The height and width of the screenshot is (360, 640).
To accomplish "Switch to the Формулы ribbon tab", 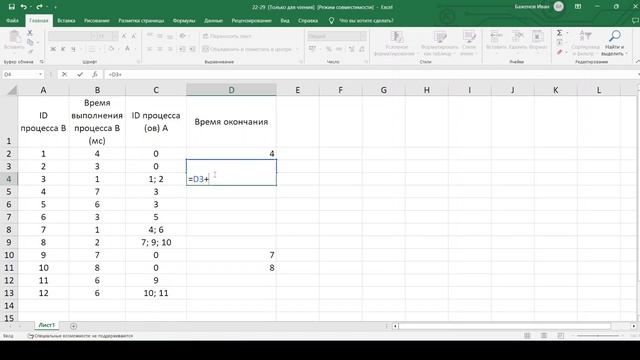I will point(184,20).
